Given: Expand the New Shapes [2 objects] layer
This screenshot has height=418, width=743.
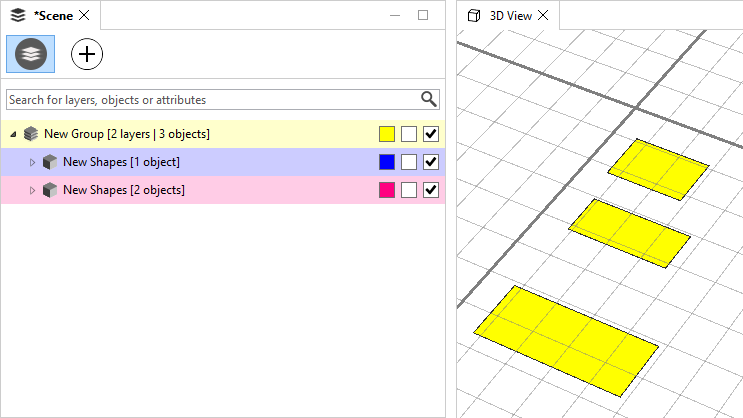Looking at the screenshot, I should tap(32, 190).
